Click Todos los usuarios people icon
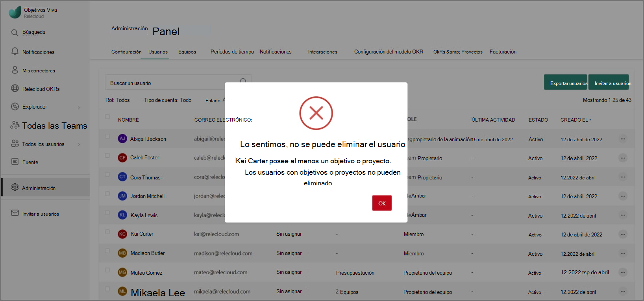 pyautogui.click(x=15, y=144)
